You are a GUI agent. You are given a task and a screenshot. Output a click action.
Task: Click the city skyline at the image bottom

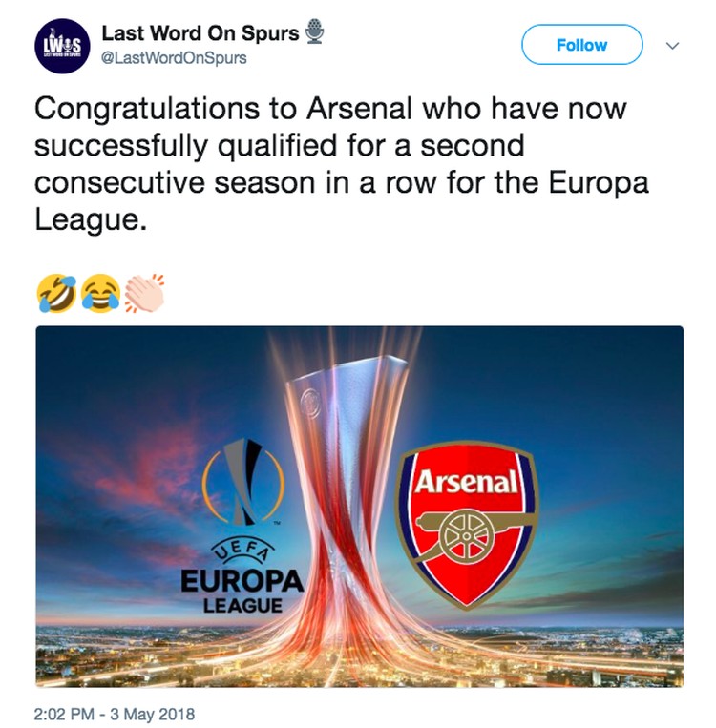359,655
